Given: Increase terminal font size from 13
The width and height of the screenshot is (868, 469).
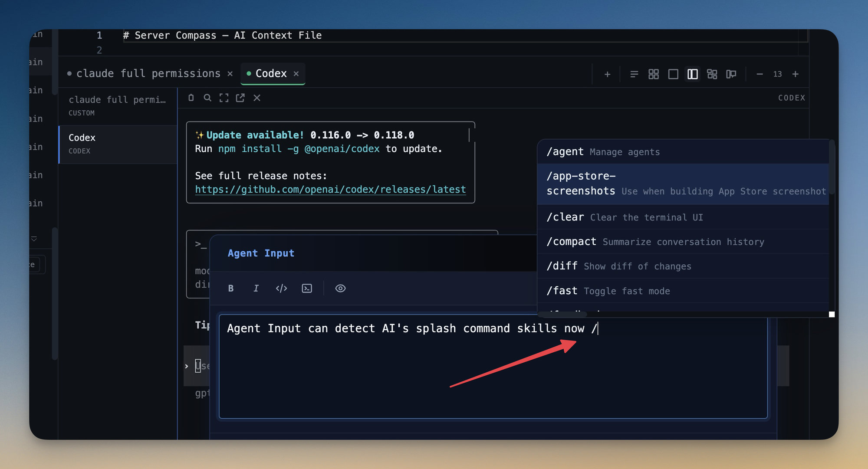Looking at the screenshot, I should point(795,74).
